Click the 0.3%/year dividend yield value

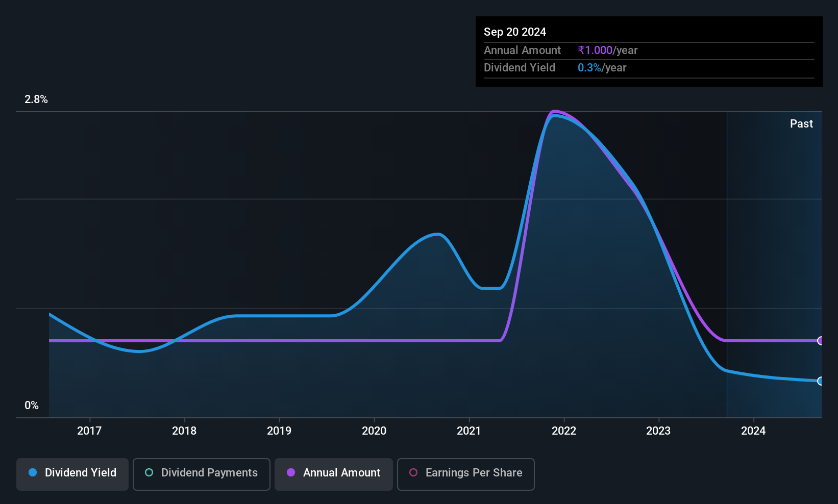pyautogui.click(x=602, y=68)
